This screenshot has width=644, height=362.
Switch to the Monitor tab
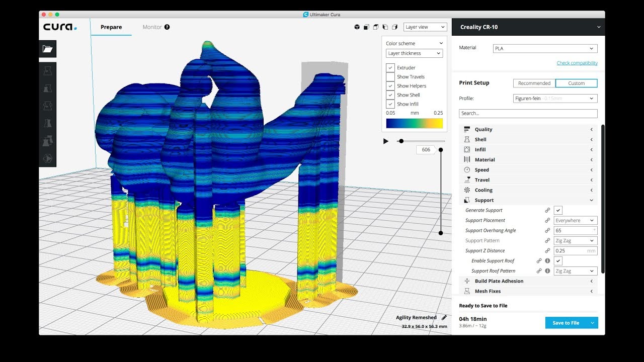152,27
